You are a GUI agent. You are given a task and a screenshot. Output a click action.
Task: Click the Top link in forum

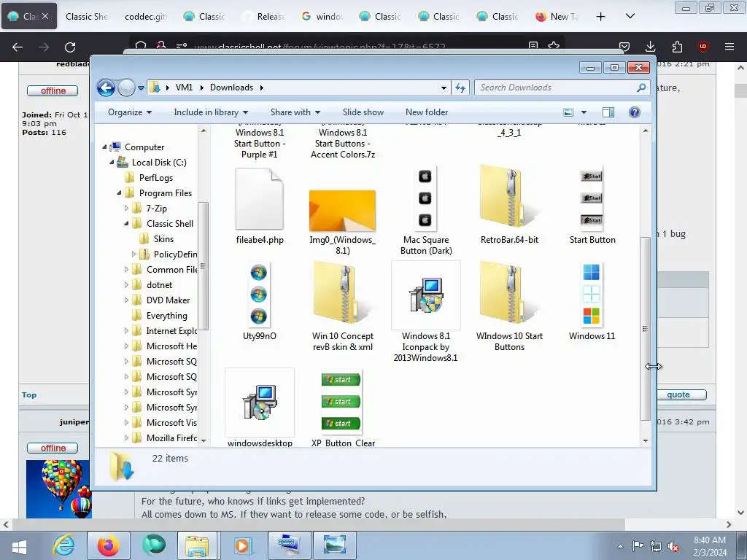(29, 394)
